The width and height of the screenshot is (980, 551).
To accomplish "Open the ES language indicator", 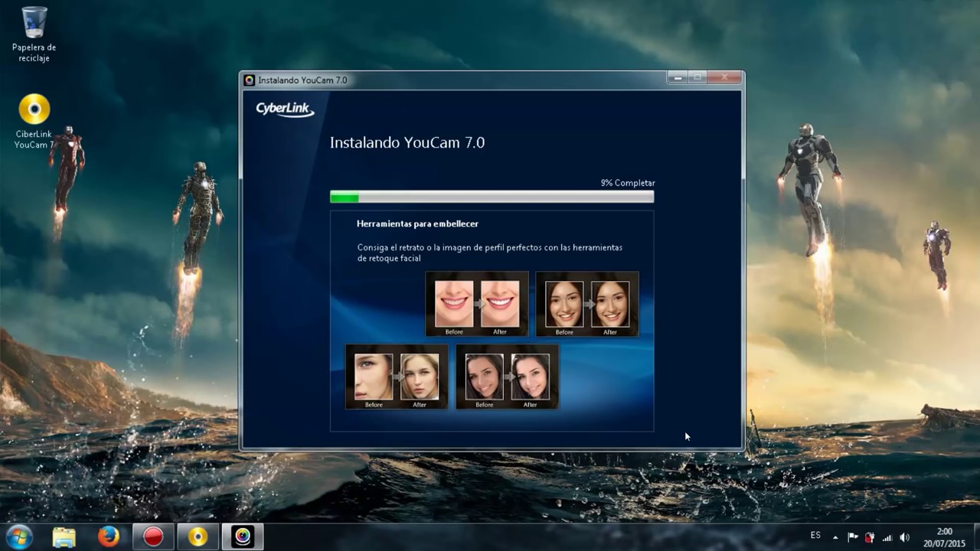I will [815, 536].
